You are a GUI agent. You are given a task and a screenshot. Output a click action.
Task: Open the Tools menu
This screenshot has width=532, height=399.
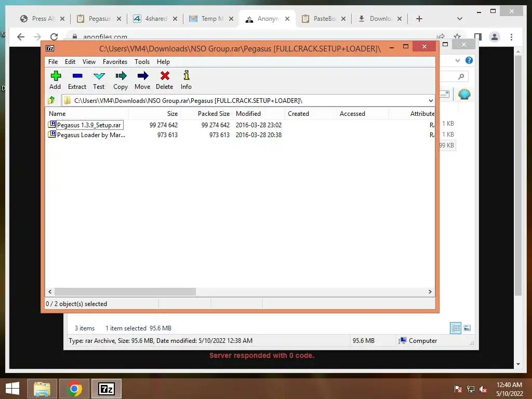click(142, 62)
